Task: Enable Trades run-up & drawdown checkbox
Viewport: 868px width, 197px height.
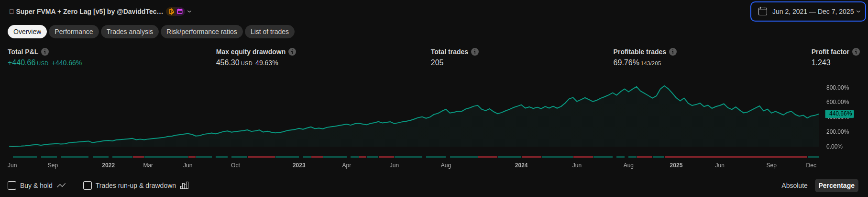Action: (88, 185)
